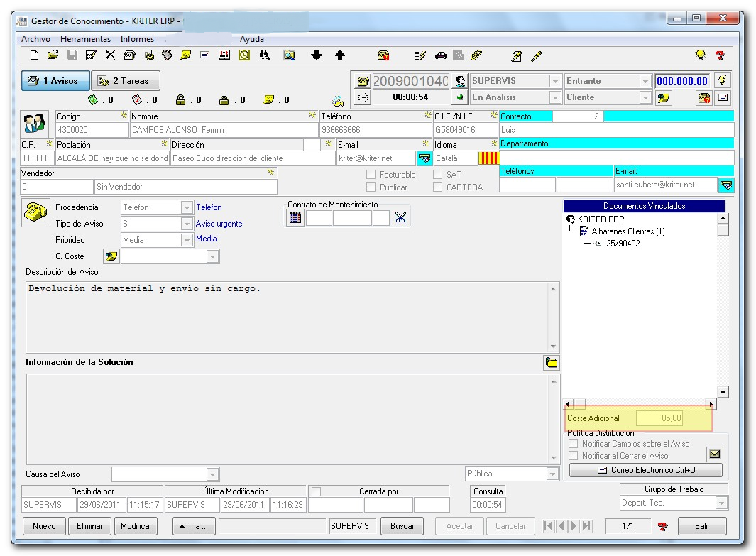Click the paperclip attachment icon
Screen dimensions: 756x556
(x=476, y=55)
